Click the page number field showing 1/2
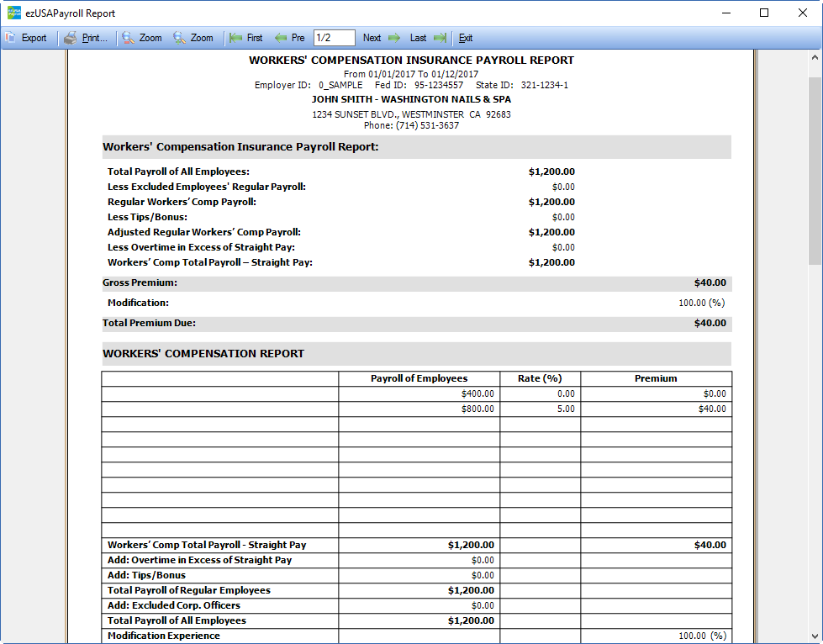Image resolution: width=823 pixels, height=644 pixels. tap(334, 38)
